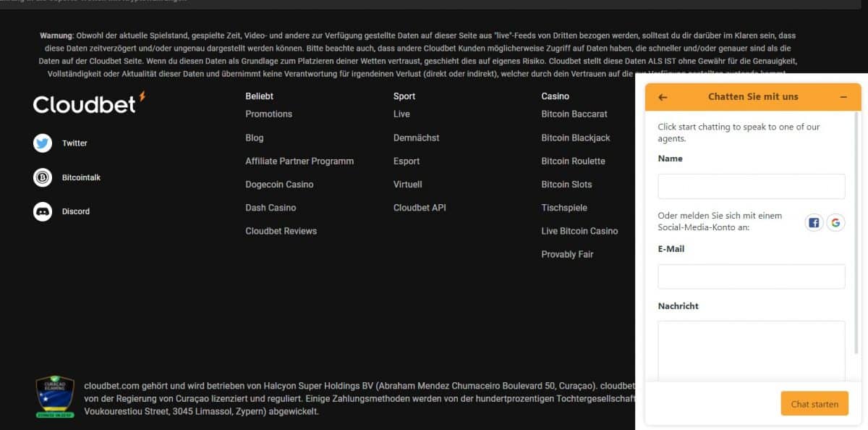Click the Casino column heading
The height and width of the screenshot is (430, 868).
click(x=556, y=96)
